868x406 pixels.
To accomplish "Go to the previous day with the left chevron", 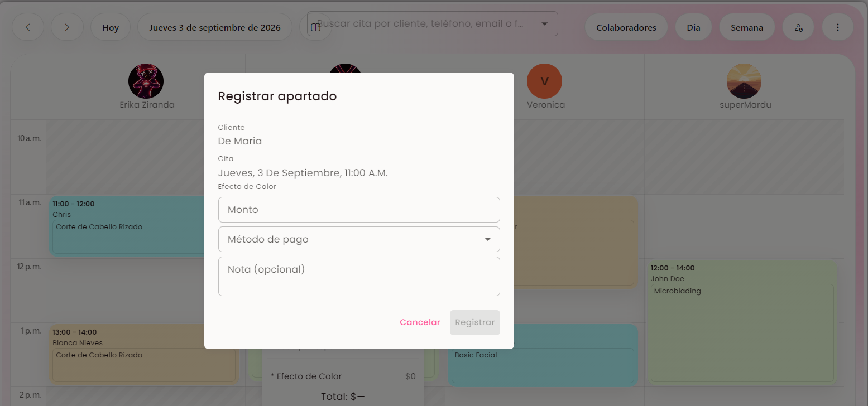I will pos(27,27).
